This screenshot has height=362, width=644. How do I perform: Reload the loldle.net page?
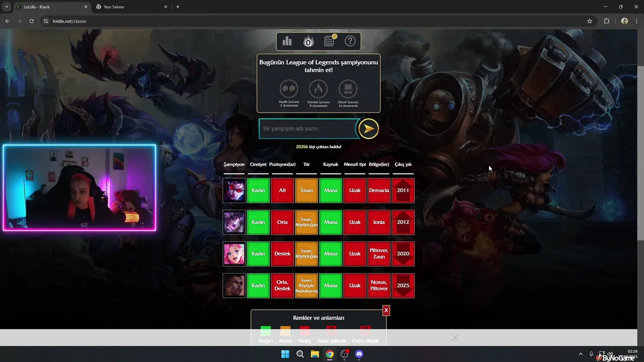31,21
